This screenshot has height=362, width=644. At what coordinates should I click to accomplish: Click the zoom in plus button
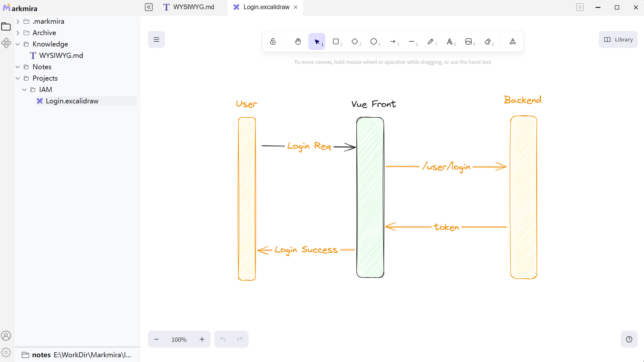(202, 339)
